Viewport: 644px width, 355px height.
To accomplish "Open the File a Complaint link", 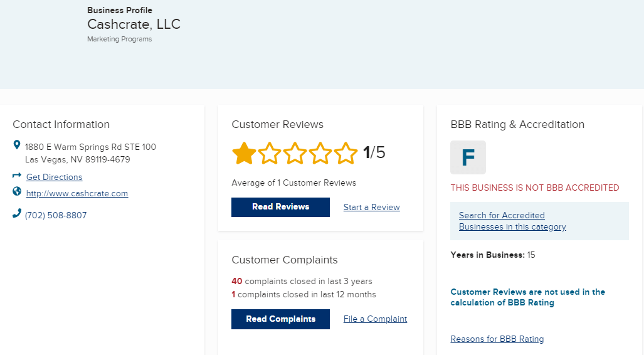I will click(376, 319).
